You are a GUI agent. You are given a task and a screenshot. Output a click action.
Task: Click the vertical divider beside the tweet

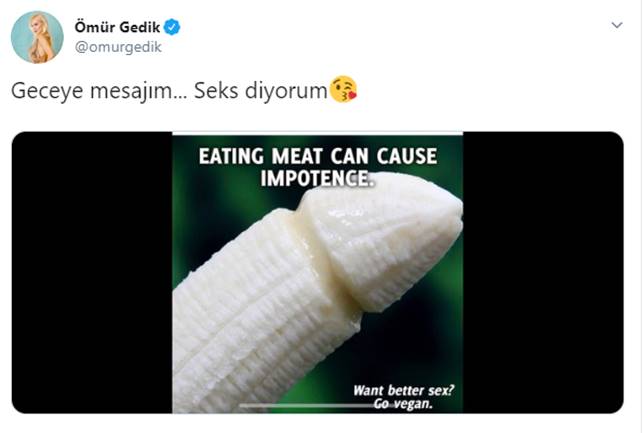pos(640,216)
